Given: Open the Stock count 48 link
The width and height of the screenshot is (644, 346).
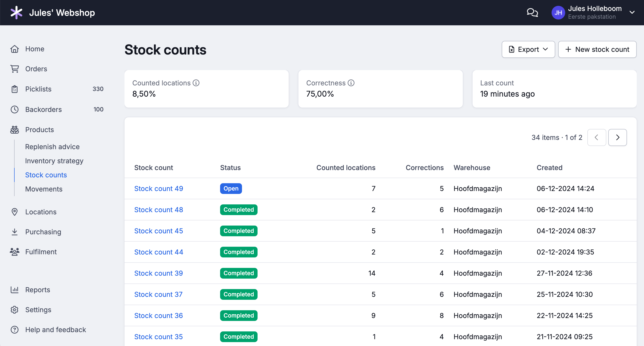Looking at the screenshot, I should coord(159,210).
